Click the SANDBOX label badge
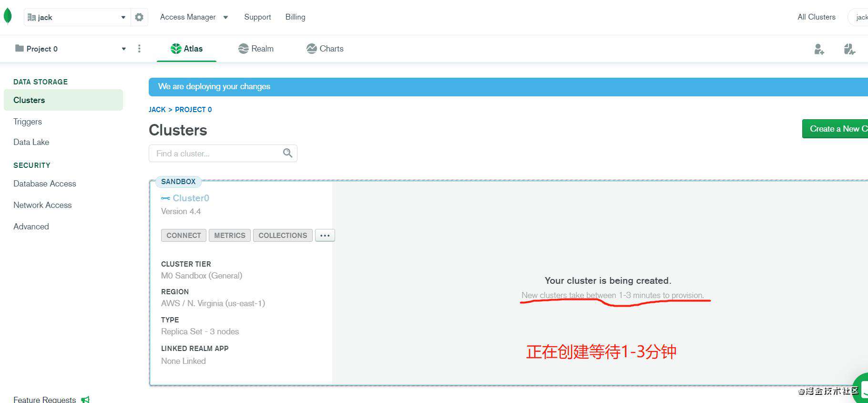This screenshot has height=403, width=868. (178, 182)
